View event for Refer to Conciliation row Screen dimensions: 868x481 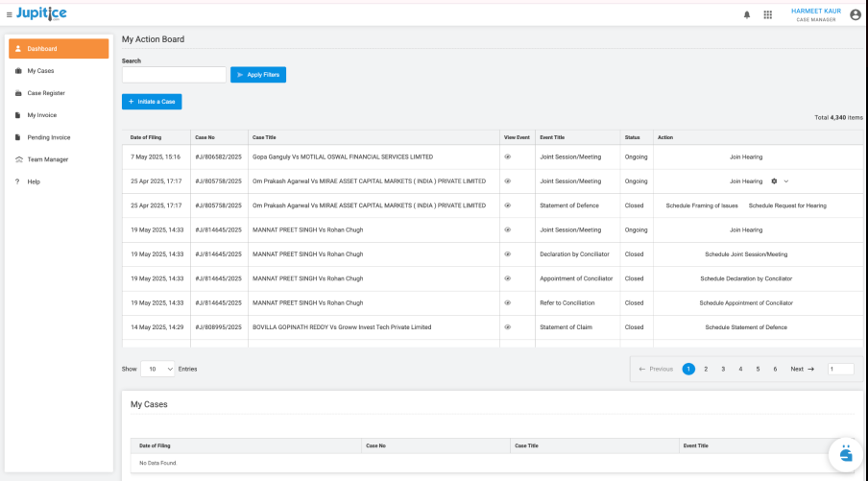[508, 303]
